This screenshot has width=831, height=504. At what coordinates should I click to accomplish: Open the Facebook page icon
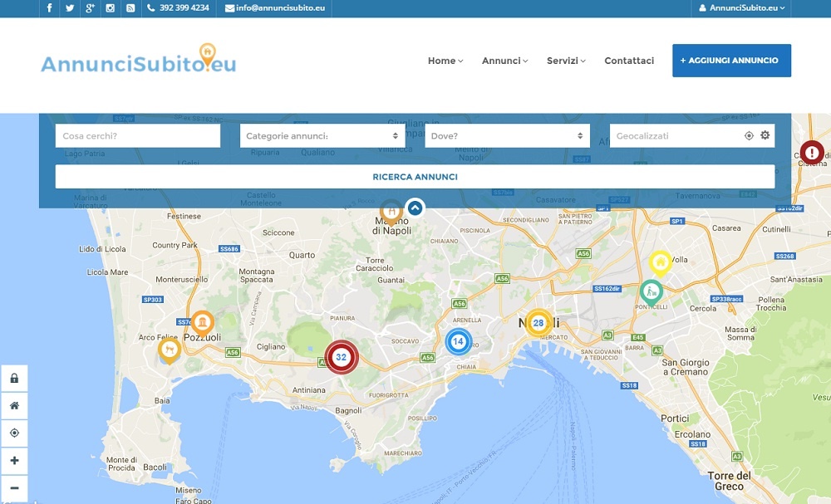point(49,8)
